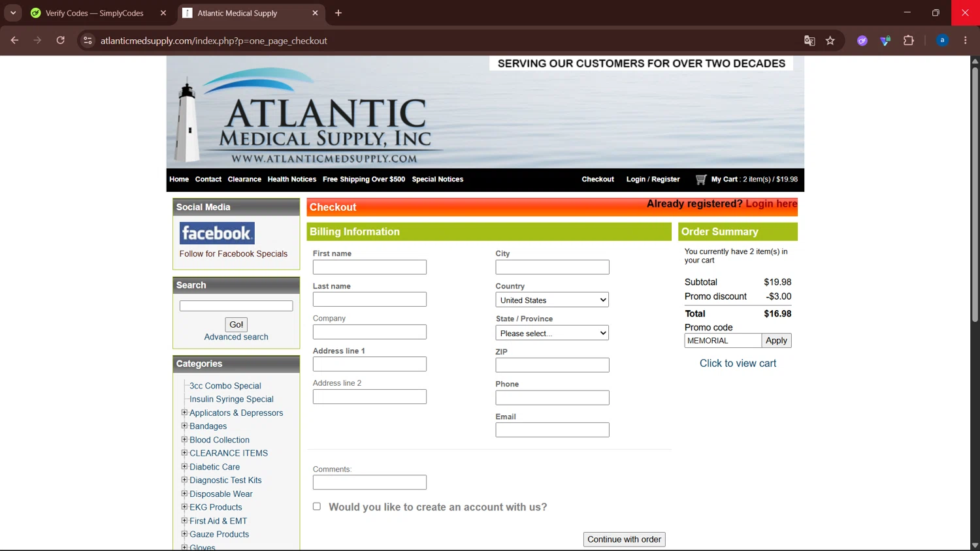This screenshot has width=980, height=551.
Task: Open the Country dropdown
Action: [x=552, y=300]
